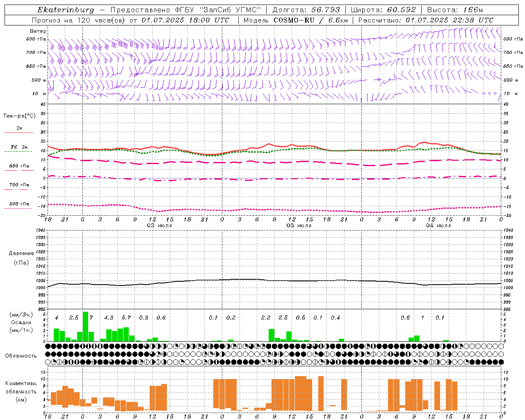This screenshot has height=420, width=525.
Task: Click the "5.7" precipitation amount
Action: (126, 317)
